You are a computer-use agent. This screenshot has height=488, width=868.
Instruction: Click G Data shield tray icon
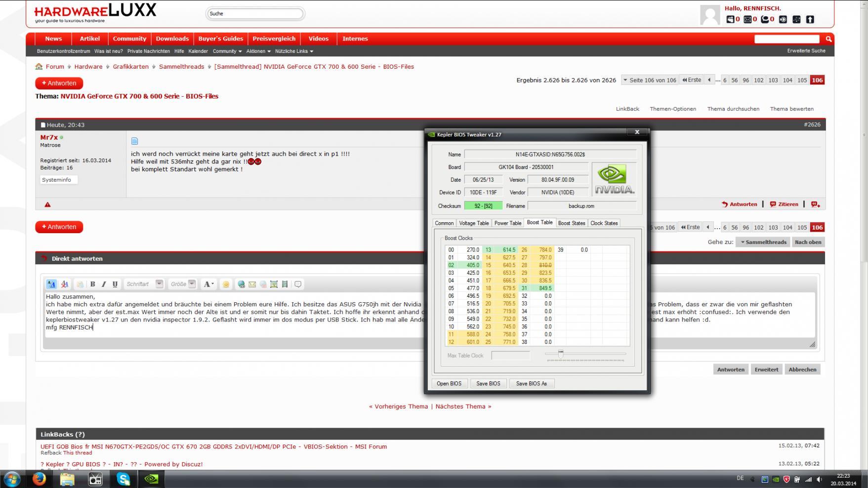(786, 479)
